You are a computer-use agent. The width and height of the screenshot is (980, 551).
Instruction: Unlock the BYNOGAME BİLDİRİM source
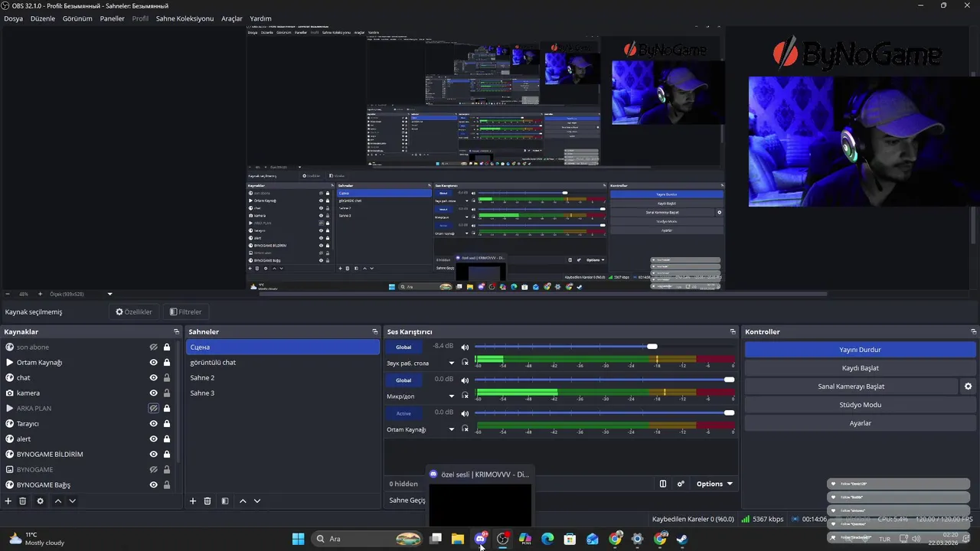[x=167, y=455]
